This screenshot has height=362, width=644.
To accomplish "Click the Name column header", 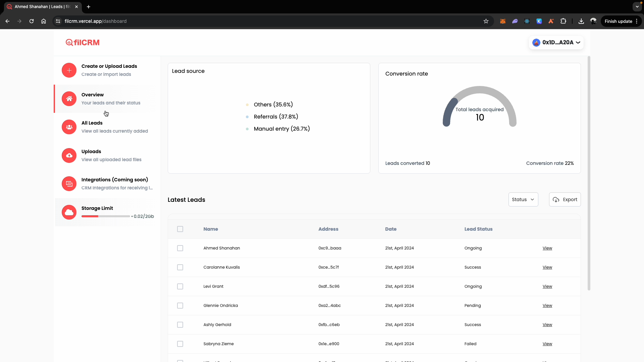I will pyautogui.click(x=211, y=229).
